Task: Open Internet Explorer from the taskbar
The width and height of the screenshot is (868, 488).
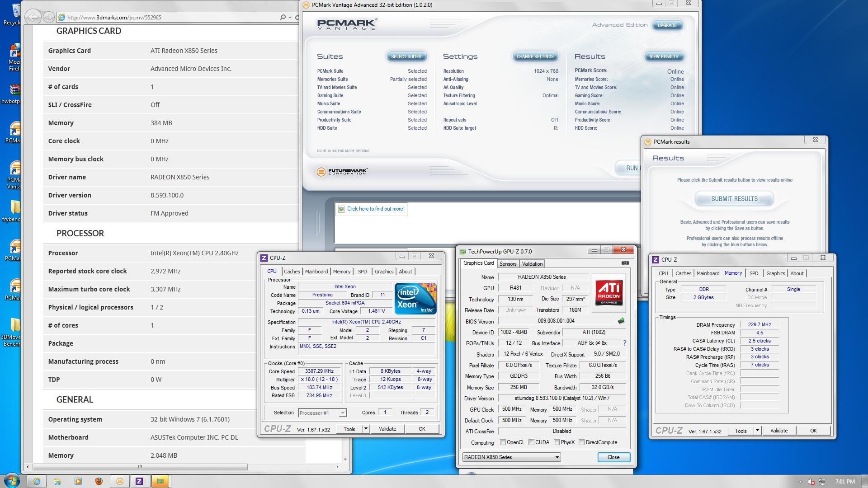Action: [x=37, y=481]
